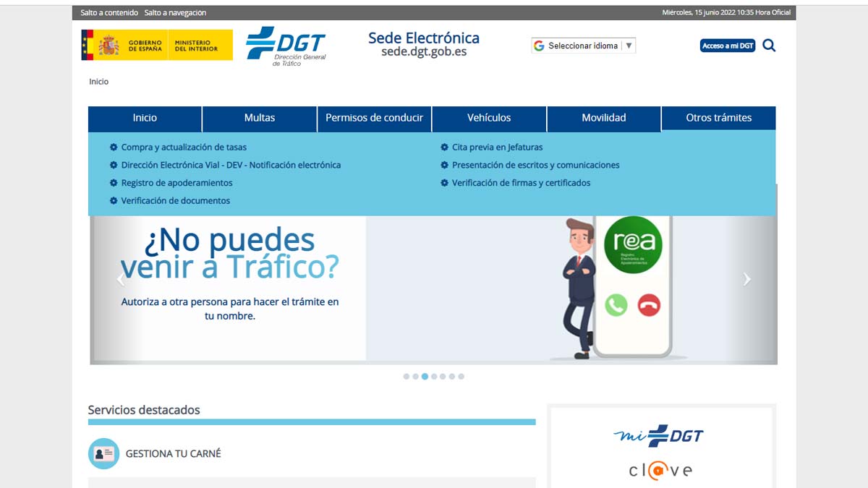Click the red hang-up phone icon
The width and height of the screenshot is (868, 488).
tap(649, 305)
